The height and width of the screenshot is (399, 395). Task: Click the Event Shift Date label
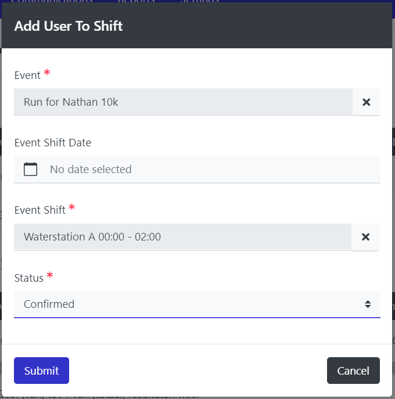coord(53,143)
